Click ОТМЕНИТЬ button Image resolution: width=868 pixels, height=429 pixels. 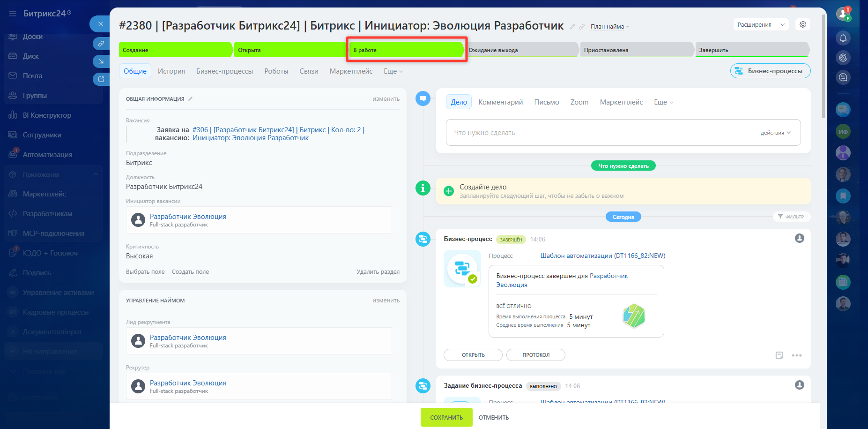(494, 417)
